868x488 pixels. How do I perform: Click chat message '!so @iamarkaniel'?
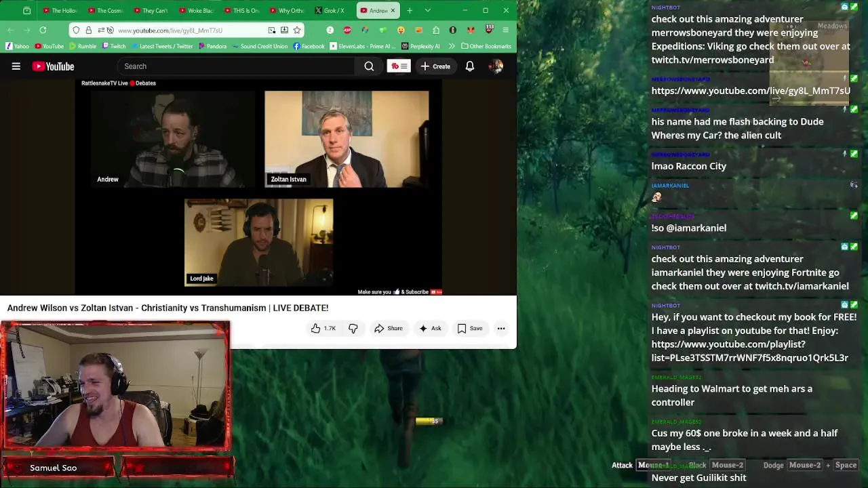point(688,228)
